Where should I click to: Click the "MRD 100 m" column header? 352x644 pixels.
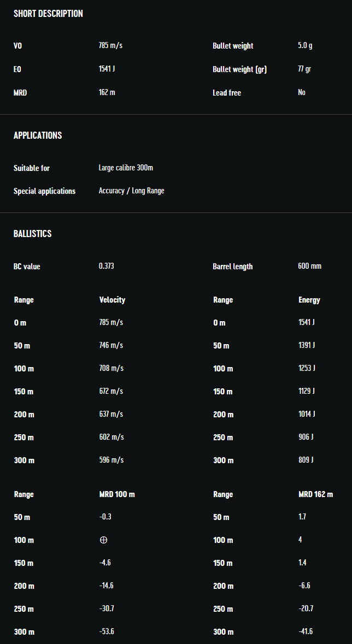(117, 494)
